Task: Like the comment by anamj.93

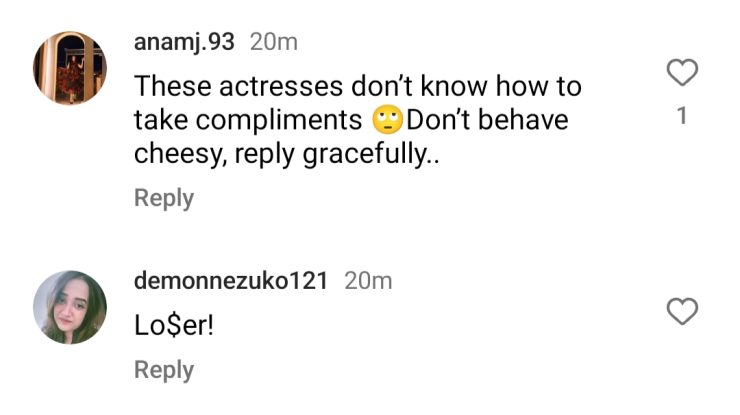Action: click(x=682, y=73)
